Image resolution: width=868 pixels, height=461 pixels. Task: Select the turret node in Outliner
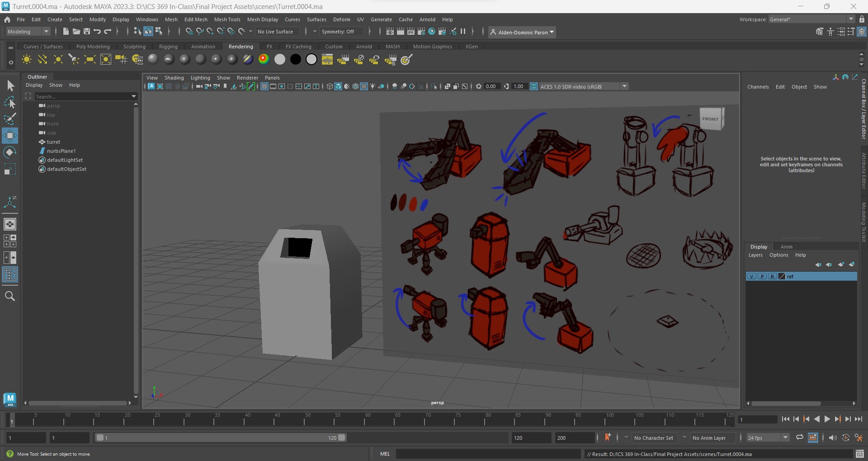tap(53, 142)
